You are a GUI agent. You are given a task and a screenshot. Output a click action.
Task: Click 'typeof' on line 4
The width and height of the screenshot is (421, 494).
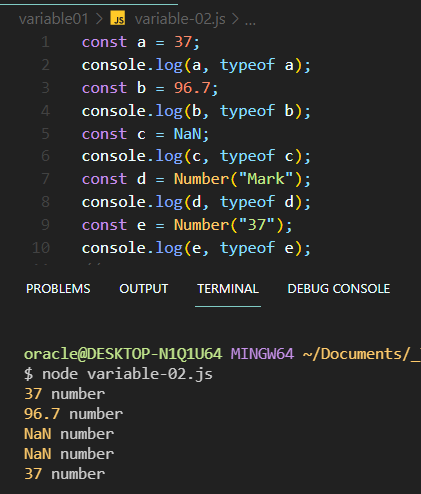coord(247,111)
